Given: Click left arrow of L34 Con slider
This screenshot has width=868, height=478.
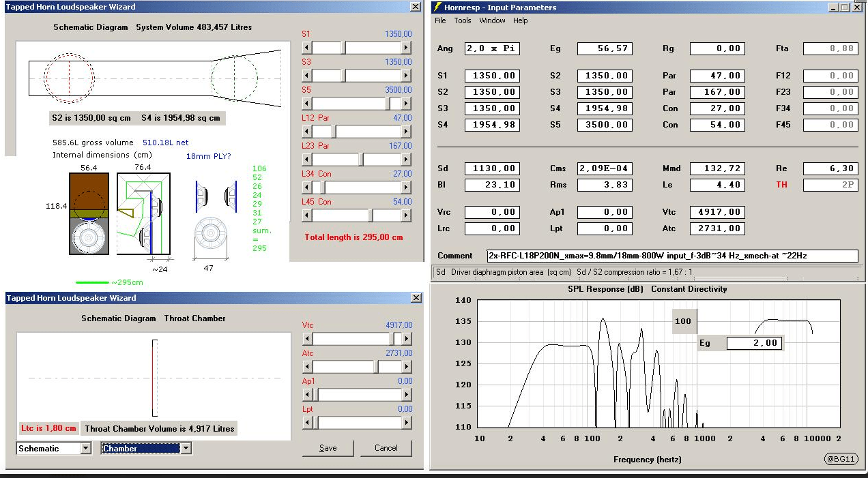Looking at the screenshot, I should click(307, 188).
